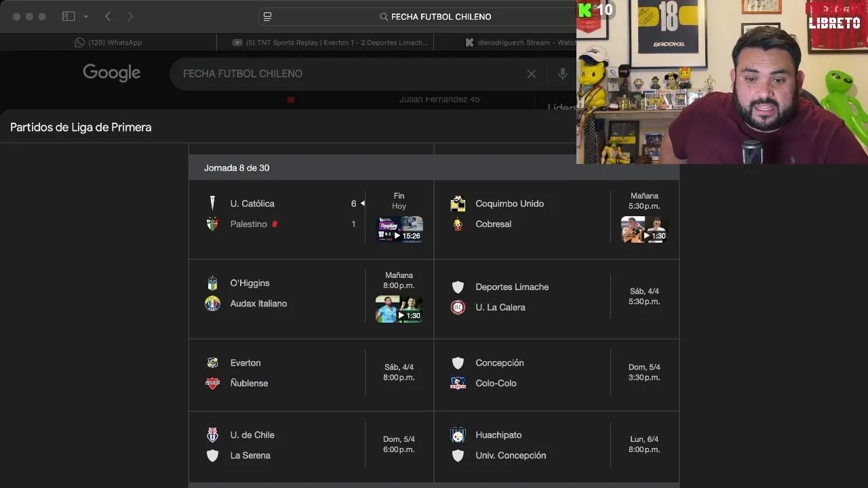The image size is (868, 488).
Task: Start voice search with microphone icon
Action: tap(562, 74)
